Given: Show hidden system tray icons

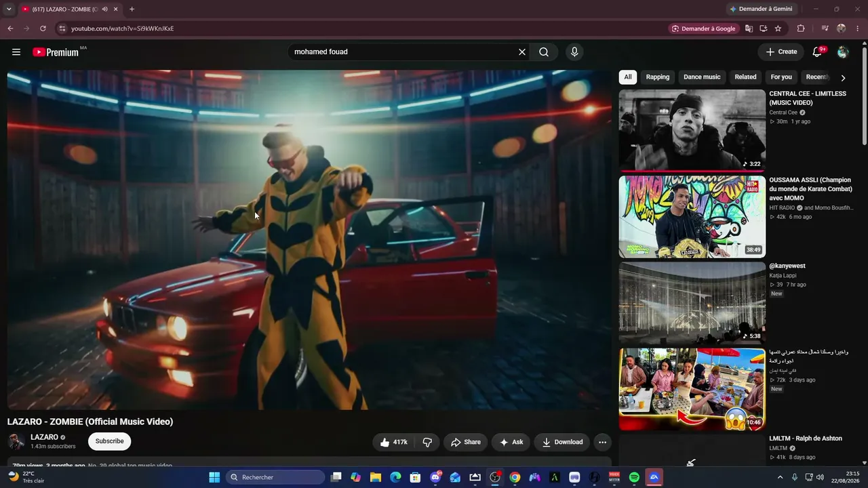Looking at the screenshot, I should coord(780,477).
